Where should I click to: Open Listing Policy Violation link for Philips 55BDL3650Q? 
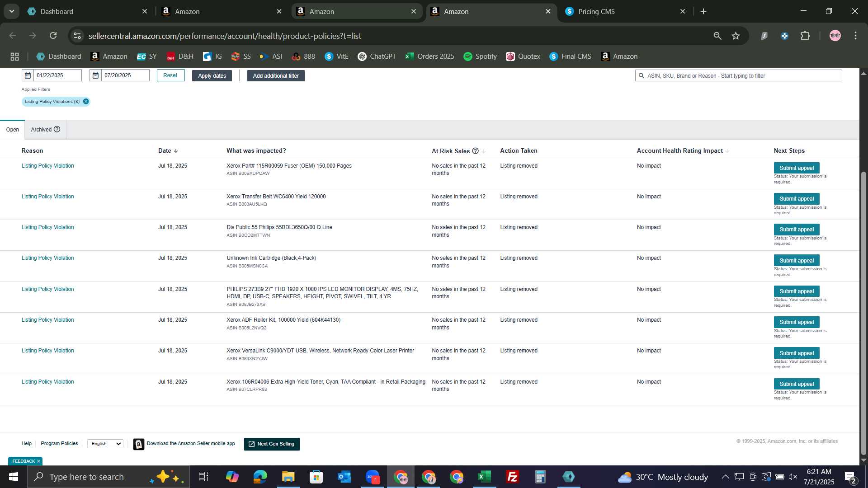pyautogui.click(x=47, y=227)
